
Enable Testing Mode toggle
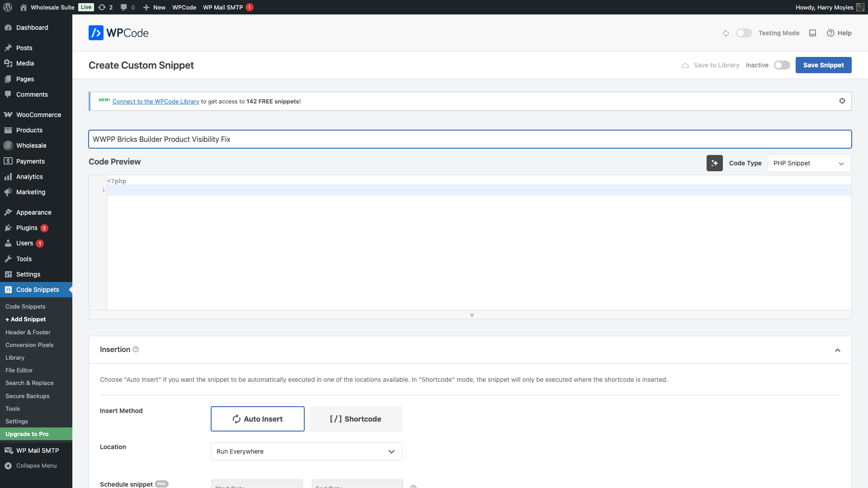(744, 33)
